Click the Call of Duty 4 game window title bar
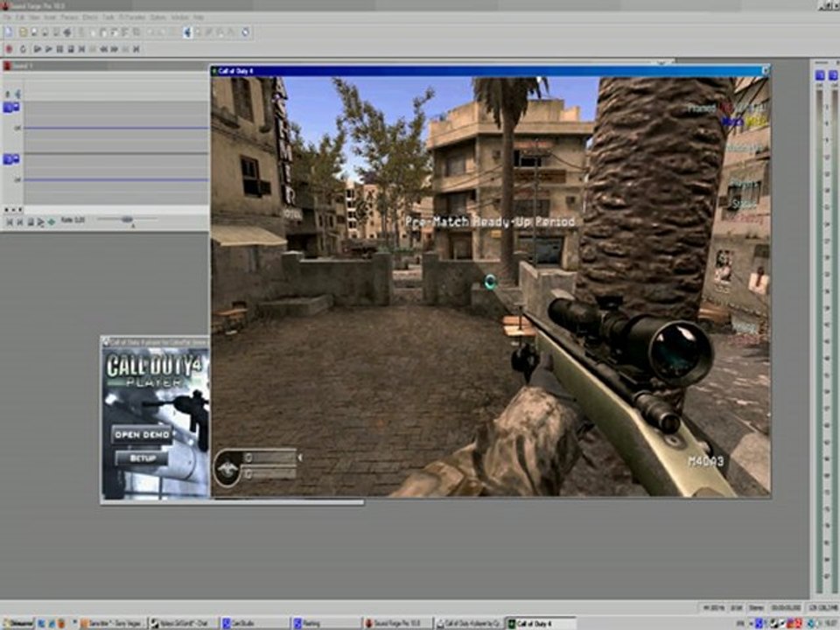This screenshot has width=840, height=630. point(490,71)
